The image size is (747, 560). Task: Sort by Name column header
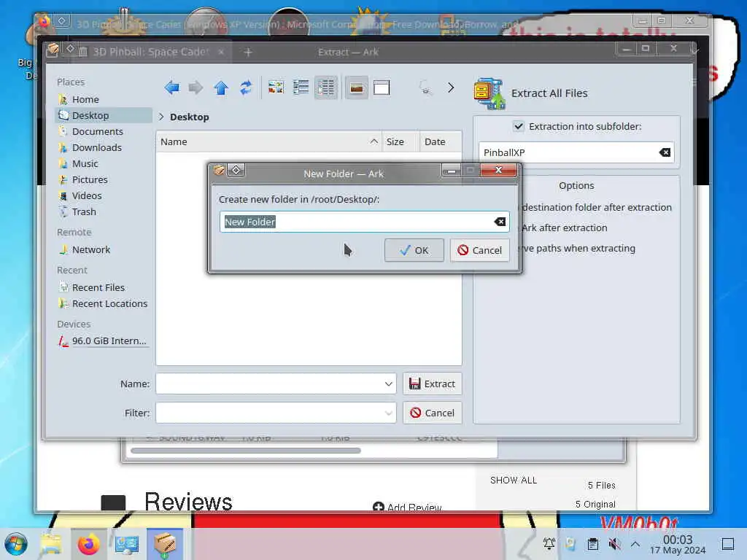pyautogui.click(x=268, y=142)
